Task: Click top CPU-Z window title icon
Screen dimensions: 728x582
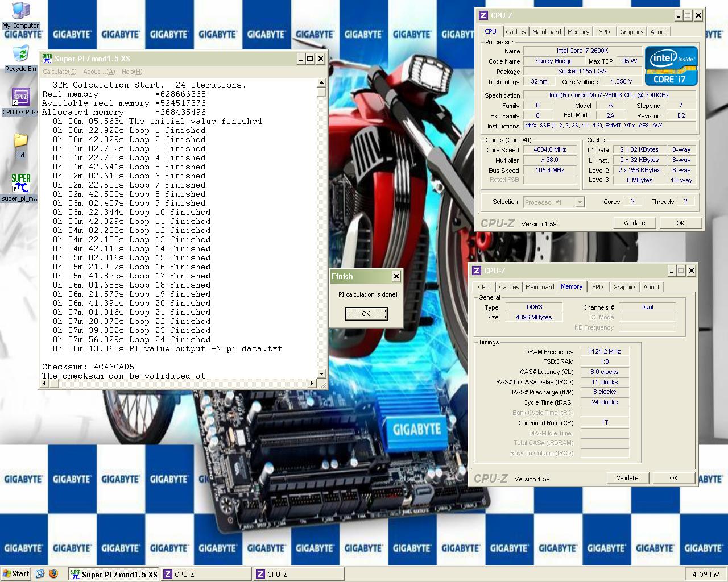Action: tap(483, 15)
